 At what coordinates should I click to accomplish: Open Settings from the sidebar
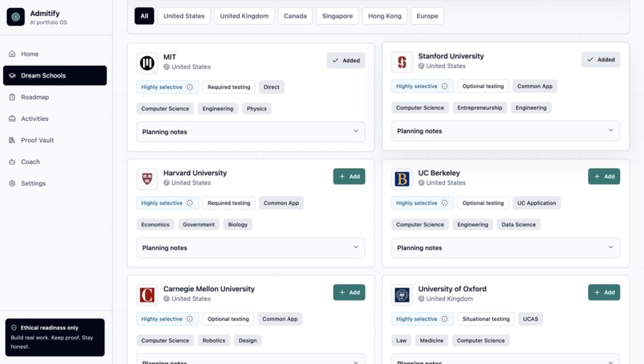[x=54, y=183]
